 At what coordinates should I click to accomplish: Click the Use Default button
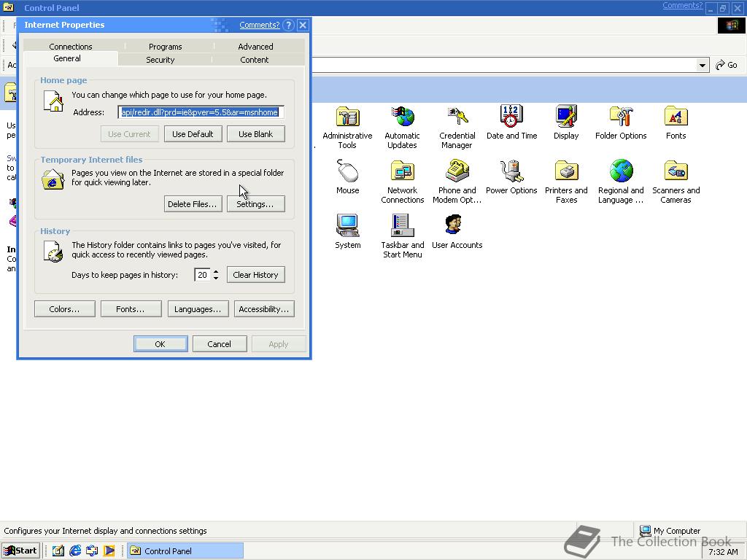[193, 134]
